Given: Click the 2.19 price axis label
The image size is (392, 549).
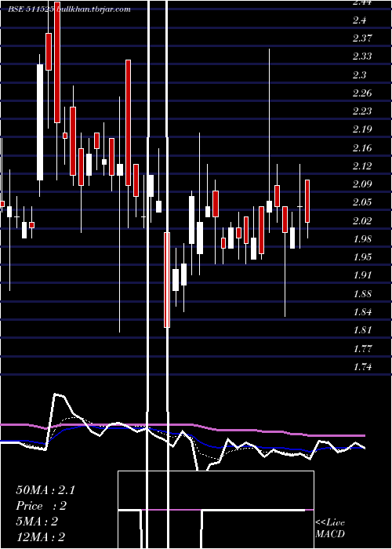Looking at the screenshot, I should 362,129.
